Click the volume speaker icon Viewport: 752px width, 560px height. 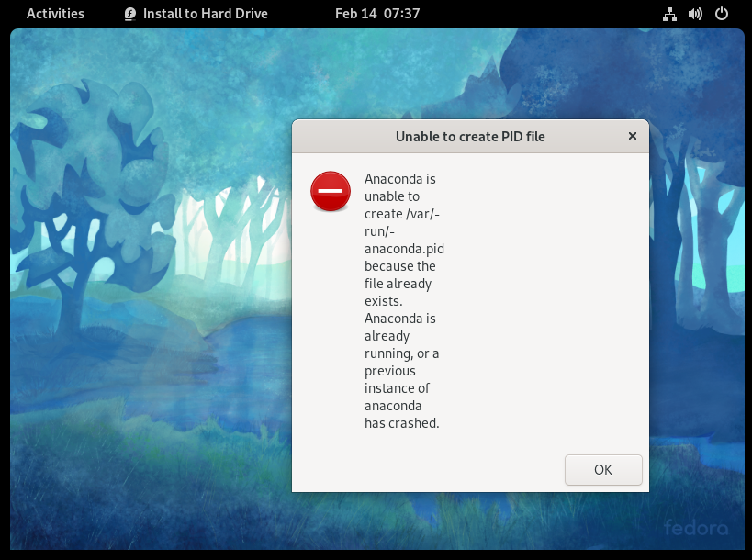pos(695,14)
